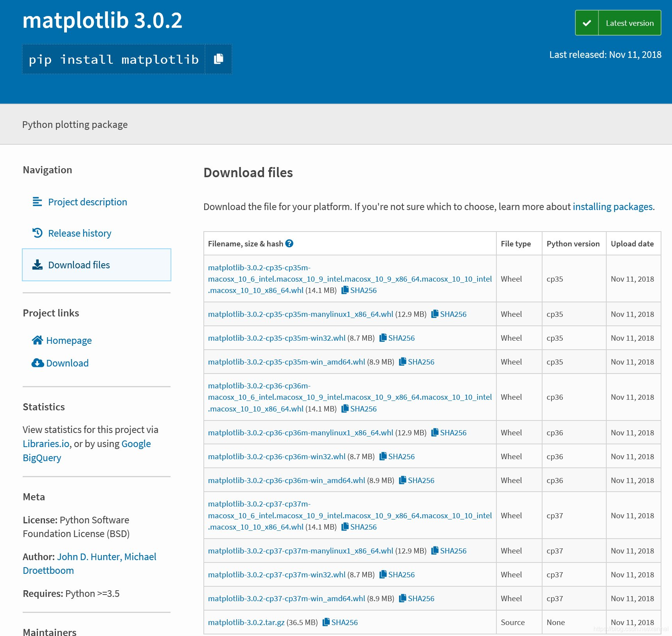Copy SHA256 for cp37 win32 wheel
Screen dimensions: 672x636
point(397,575)
